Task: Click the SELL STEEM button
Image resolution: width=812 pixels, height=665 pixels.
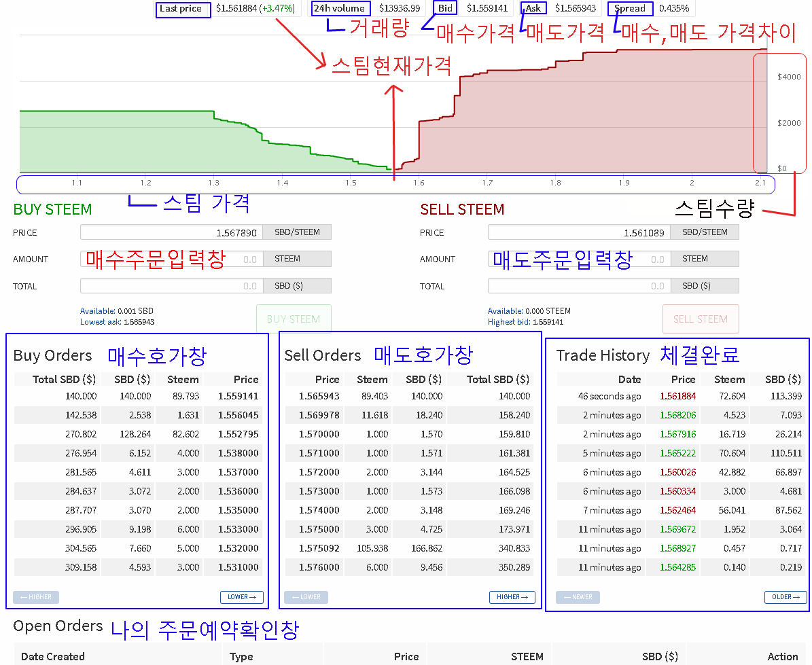Action: (x=701, y=319)
